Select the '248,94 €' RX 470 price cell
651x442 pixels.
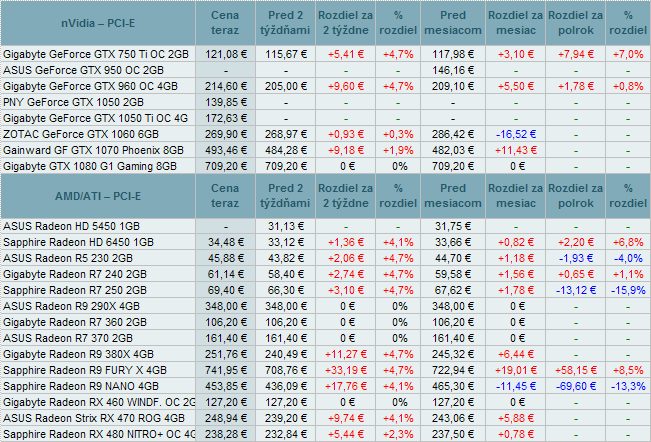(226, 418)
